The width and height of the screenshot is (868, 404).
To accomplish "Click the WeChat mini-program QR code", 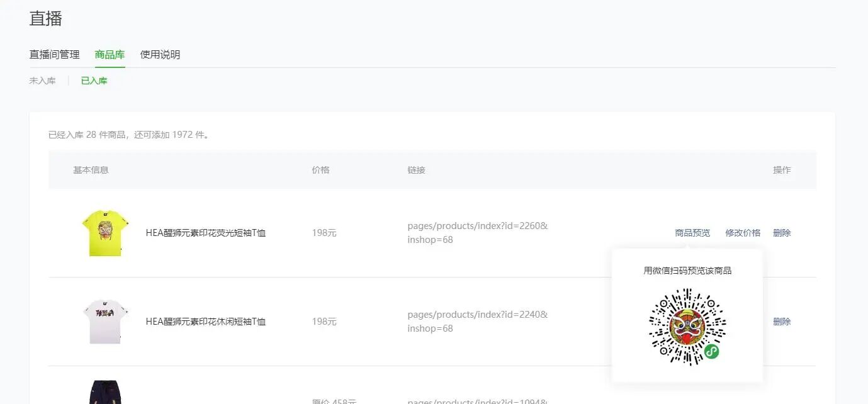I will (687, 327).
